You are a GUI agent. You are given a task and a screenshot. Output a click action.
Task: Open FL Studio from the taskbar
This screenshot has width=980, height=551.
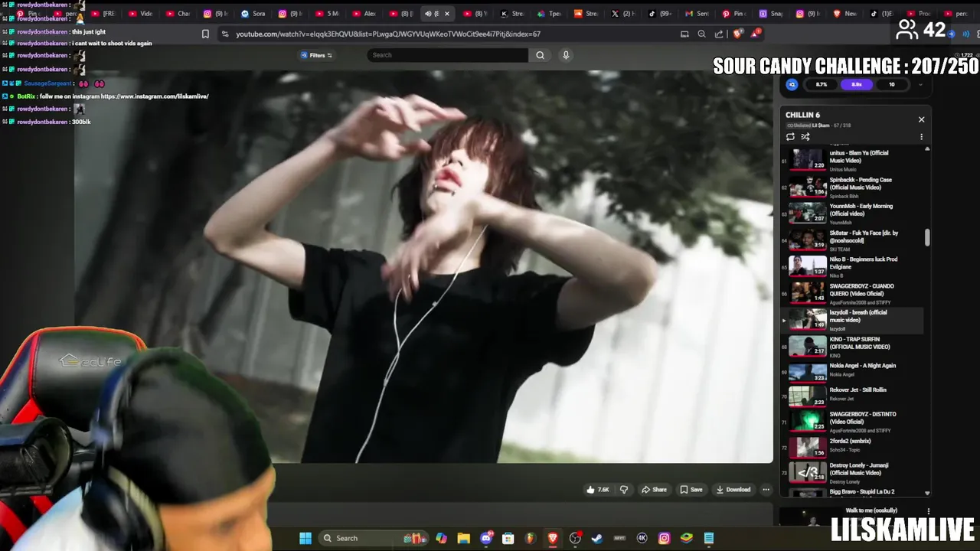pos(530,538)
